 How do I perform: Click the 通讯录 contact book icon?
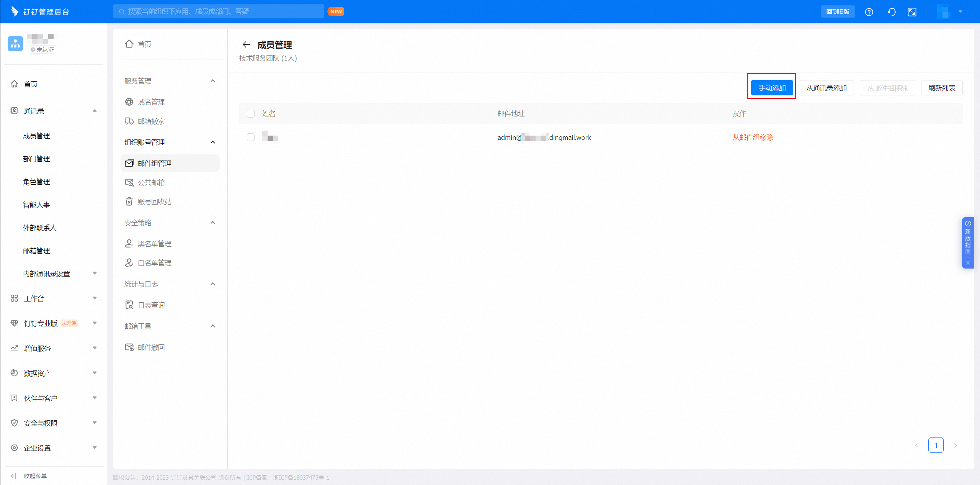tap(14, 111)
